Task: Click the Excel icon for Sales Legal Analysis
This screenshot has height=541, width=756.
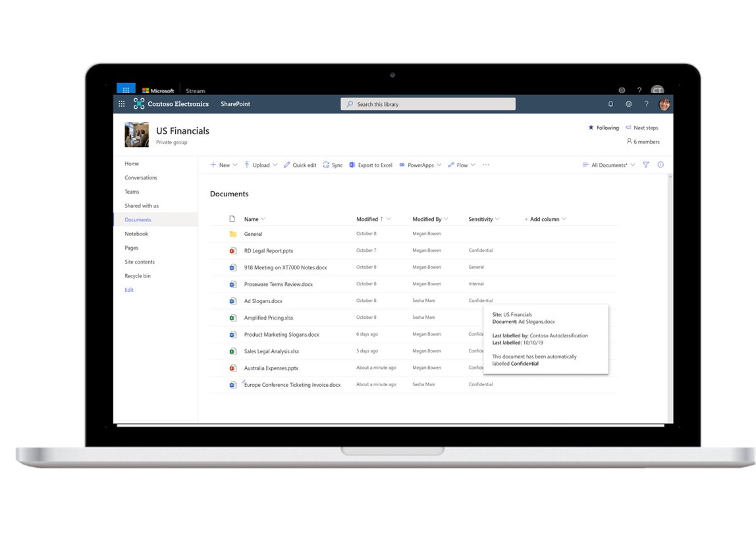Action: [233, 351]
